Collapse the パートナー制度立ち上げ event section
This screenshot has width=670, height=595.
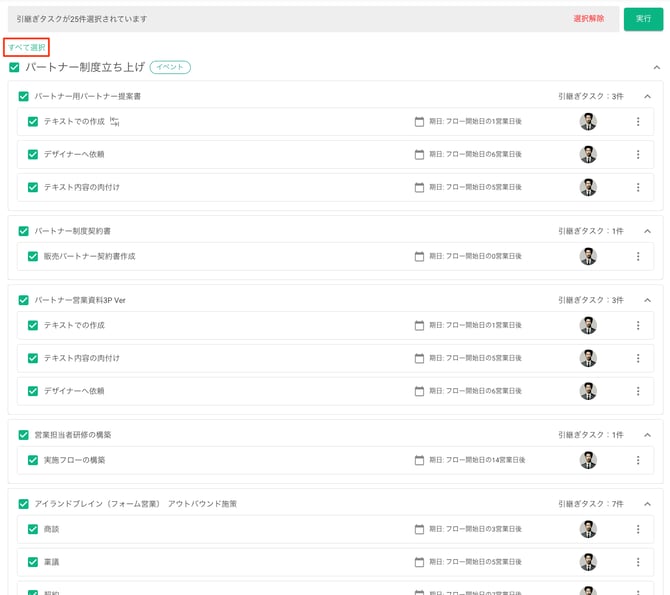[657, 68]
